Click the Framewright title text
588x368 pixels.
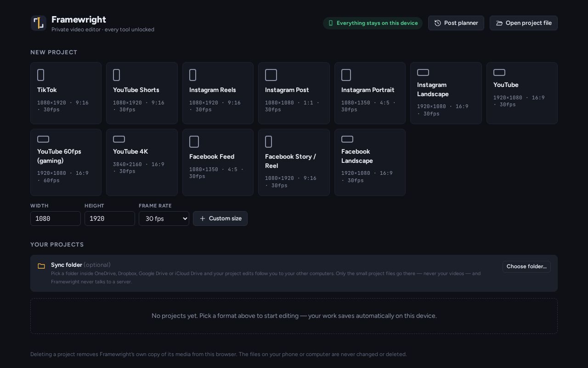click(79, 19)
